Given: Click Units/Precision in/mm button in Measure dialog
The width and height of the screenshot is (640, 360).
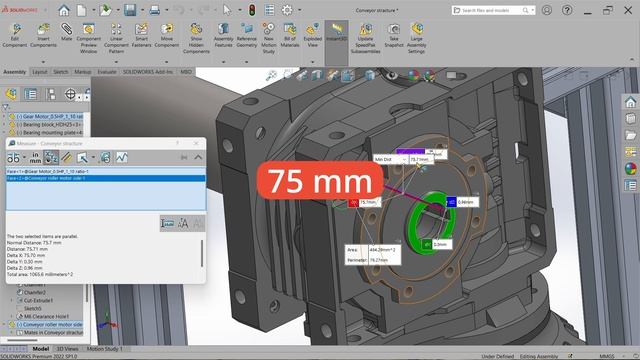Looking at the screenshot, I should pyautogui.click(x=35, y=157).
